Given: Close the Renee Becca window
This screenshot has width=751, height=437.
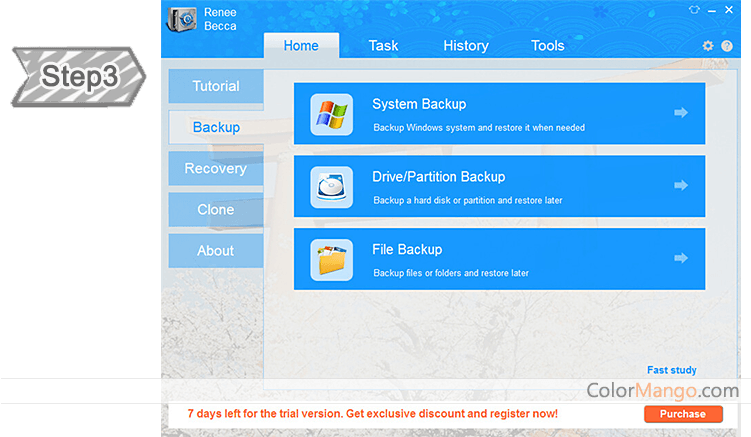Looking at the screenshot, I should pyautogui.click(x=729, y=10).
